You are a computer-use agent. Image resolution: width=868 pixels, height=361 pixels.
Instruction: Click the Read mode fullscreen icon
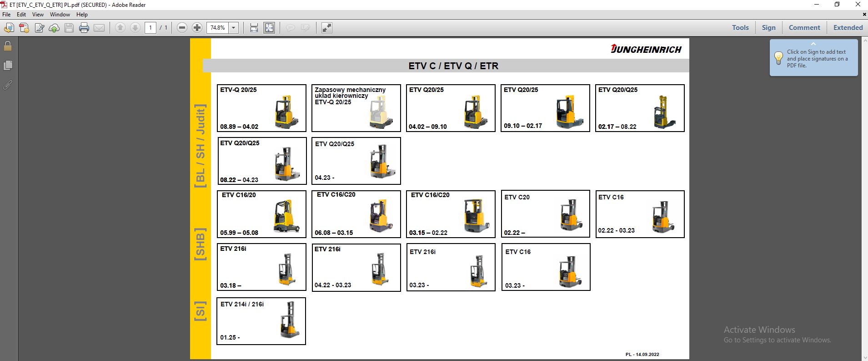pyautogui.click(x=326, y=28)
